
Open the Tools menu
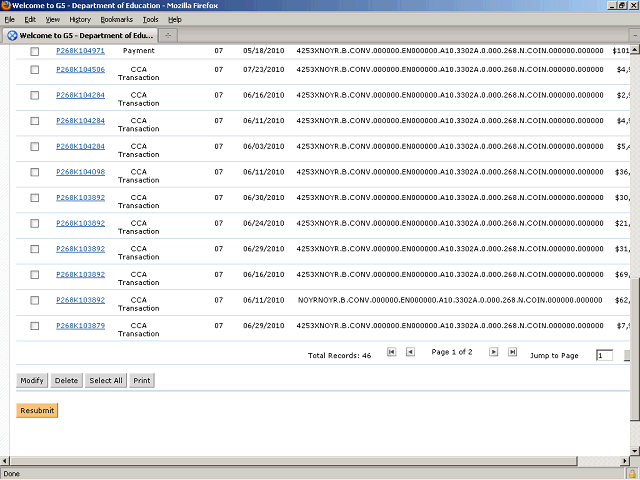(x=150, y=19)
